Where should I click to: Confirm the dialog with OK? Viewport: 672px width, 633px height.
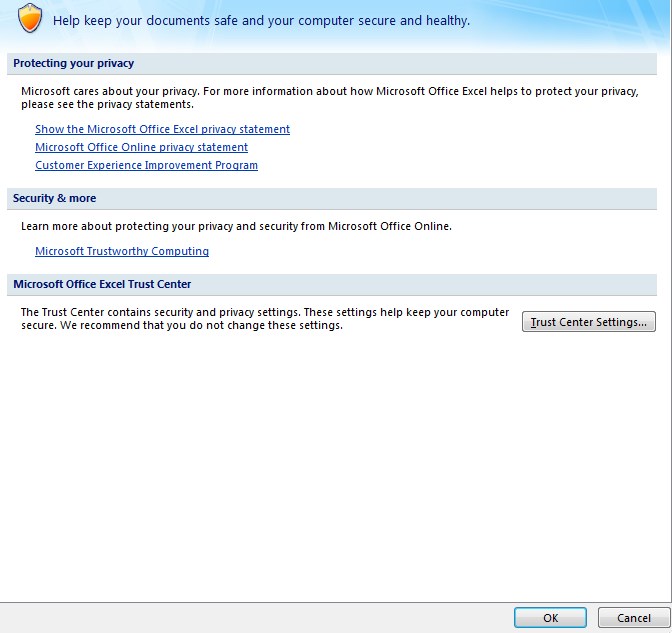(x=550, y=618)
